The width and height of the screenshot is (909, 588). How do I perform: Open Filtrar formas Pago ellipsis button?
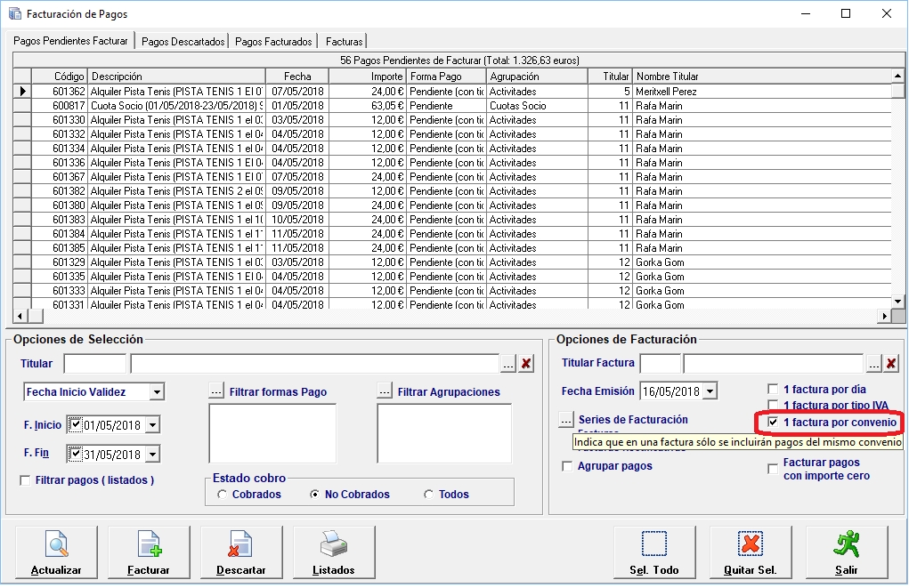[216, 391]
